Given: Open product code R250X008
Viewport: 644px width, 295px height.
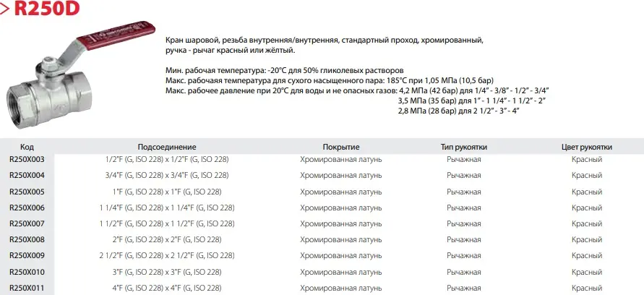Looking at the screenshot, I should point(27,239).
